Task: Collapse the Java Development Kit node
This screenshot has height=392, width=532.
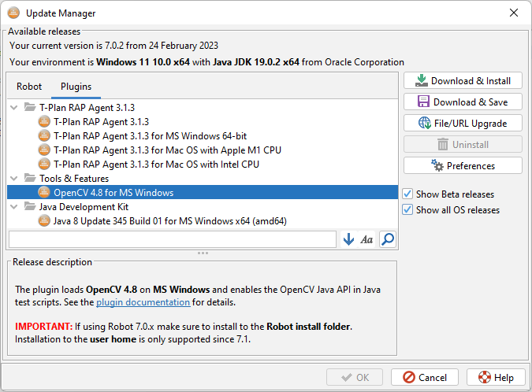Action: tap(14, 207)
